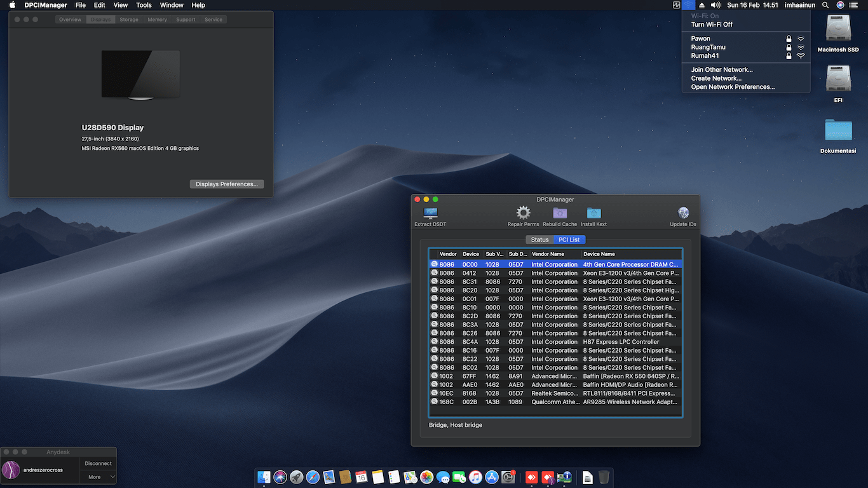
Task: Click Disconnect in the Anydesk window
Action: (x=98, y=464)
